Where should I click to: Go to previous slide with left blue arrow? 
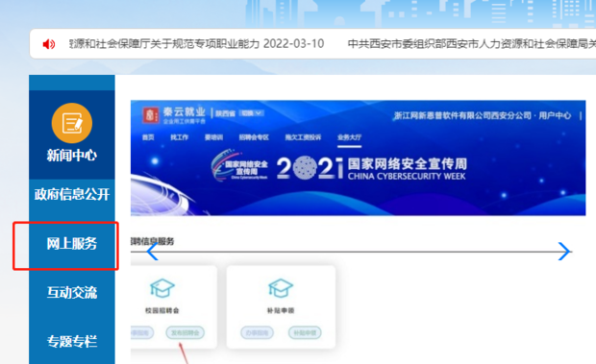tap(153, 252)
